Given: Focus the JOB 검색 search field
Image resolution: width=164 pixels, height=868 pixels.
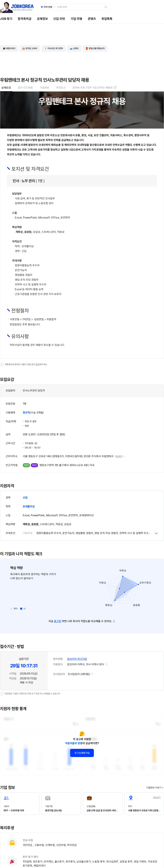Looking at the screenshot, I should [79, 7].
